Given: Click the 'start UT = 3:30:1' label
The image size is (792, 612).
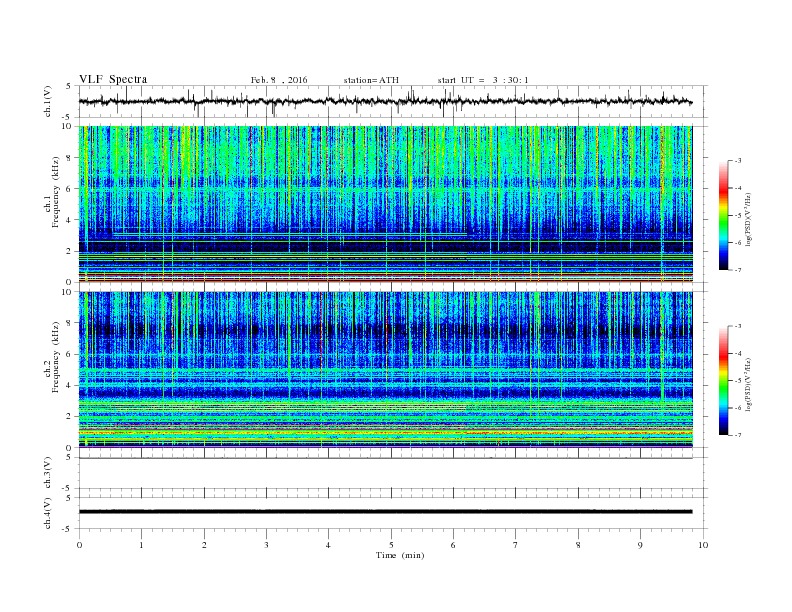Looking at the screenshot, I should [483, 80].
